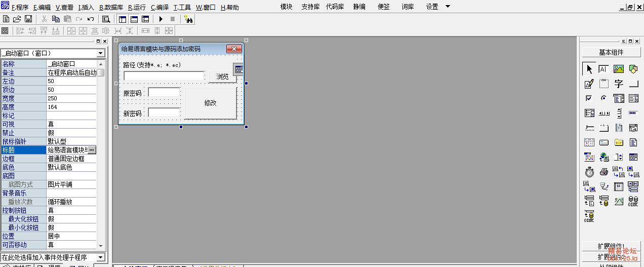Select the 边框 property row

pos(49,159)
